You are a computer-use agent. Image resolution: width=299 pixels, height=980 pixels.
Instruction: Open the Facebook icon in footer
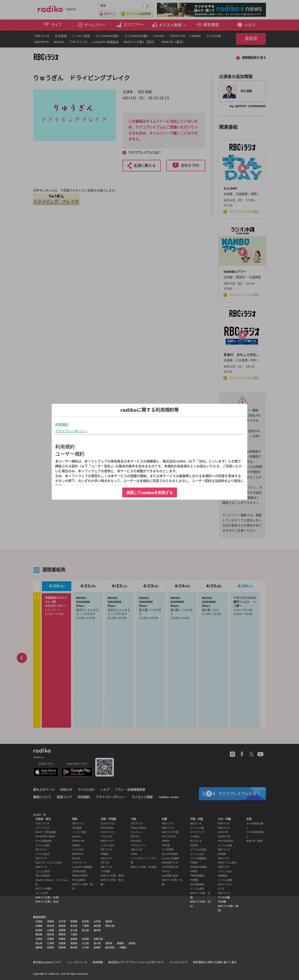241,754
